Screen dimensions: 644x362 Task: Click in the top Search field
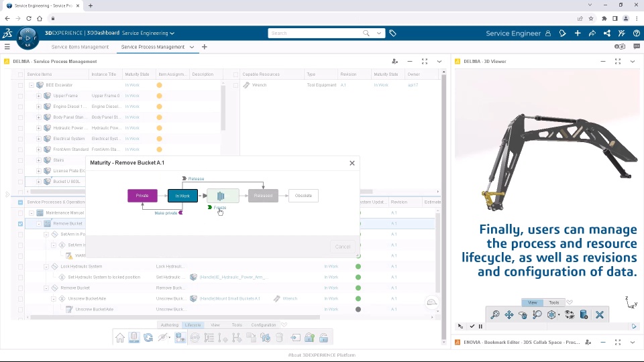click(x=316, y=34)
